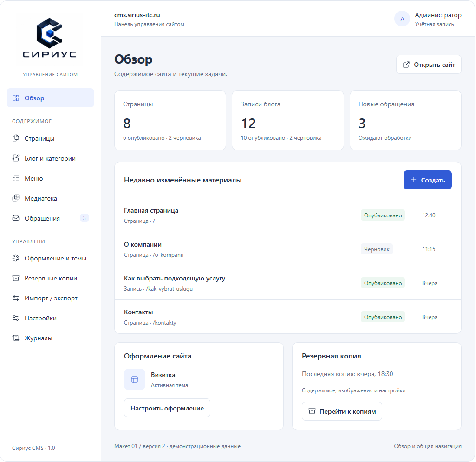The width and height of the screenshot is (476, 462).
Task: Click 6 опубликовано · 2 черновика text
Action: point(162,138)
